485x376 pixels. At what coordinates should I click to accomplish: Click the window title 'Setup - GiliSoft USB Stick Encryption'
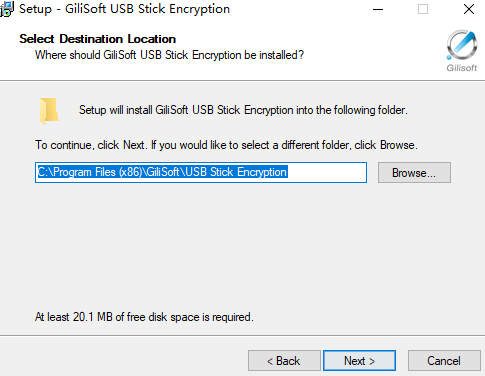124,9
